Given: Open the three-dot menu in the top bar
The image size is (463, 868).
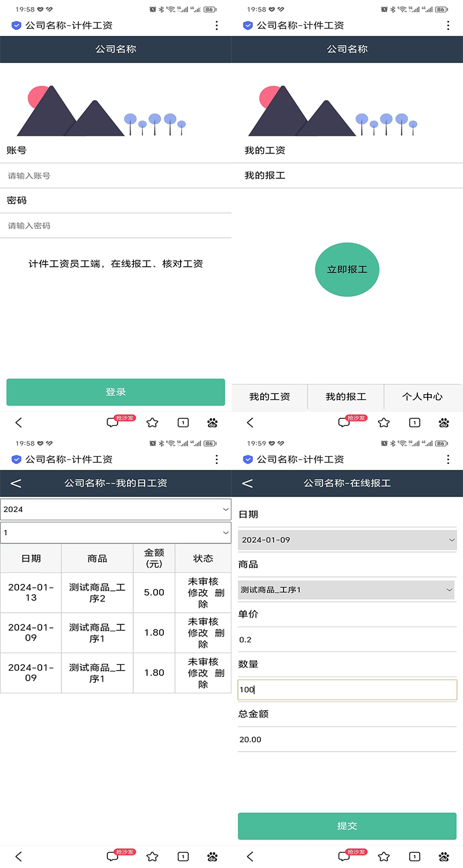Looking at the screenshot, I should tap(216, 25).
